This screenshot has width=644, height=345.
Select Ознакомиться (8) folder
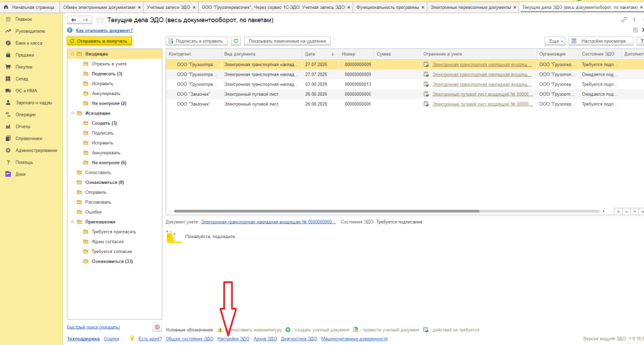(104, 182)
